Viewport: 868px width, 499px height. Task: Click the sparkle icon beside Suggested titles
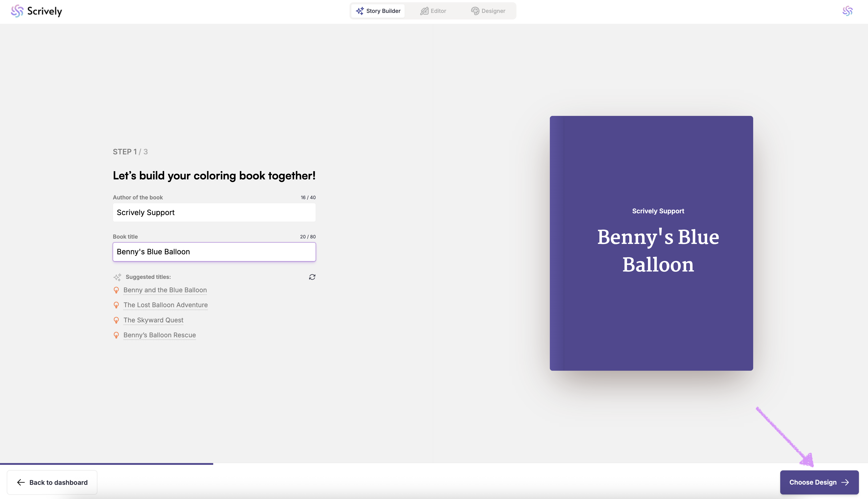pos(117,277)
